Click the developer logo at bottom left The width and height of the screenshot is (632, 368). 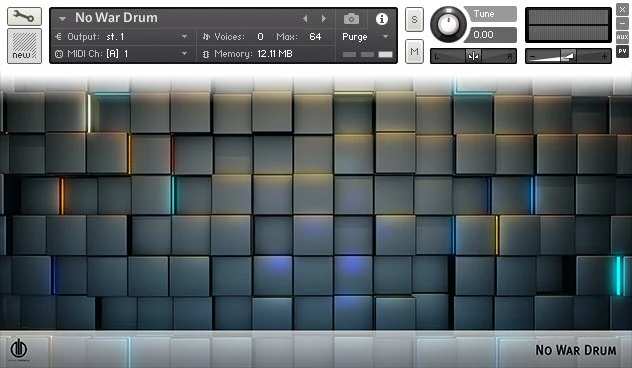[19, 349]
